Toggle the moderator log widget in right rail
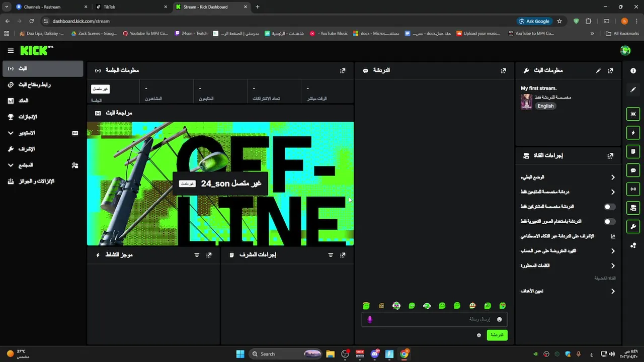The width and height of the screenshot is (644, 362). coord(633,151)
